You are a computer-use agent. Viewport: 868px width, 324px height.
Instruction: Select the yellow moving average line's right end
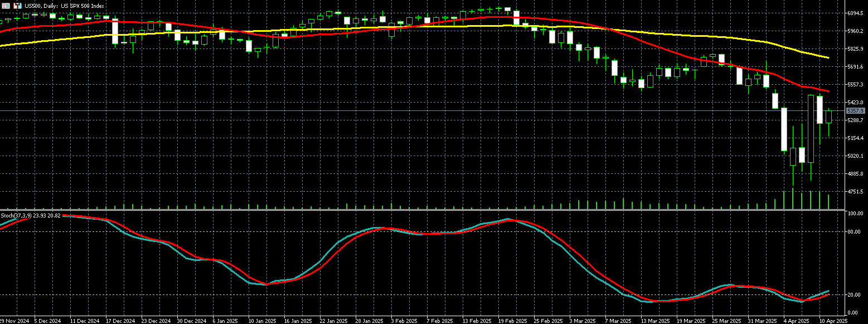pyautogui.click(x=828, y=57)
